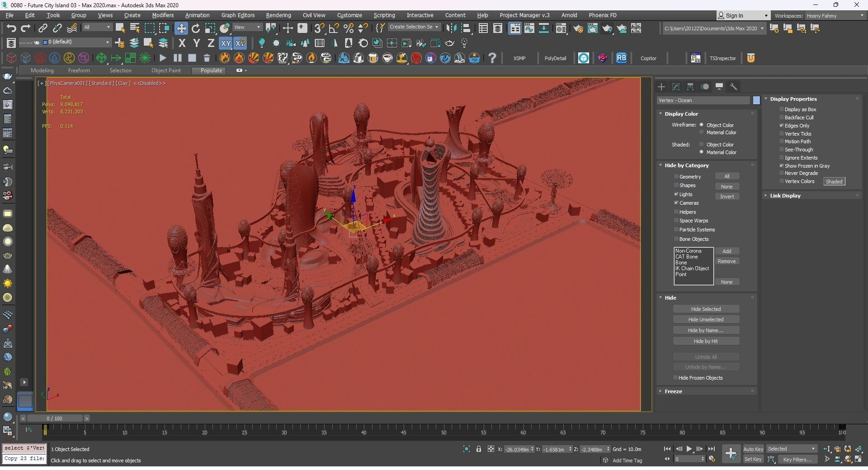Activate the Select and Rotate tool
The width and height of the screenshot is (868, 470).
(196, 28)
